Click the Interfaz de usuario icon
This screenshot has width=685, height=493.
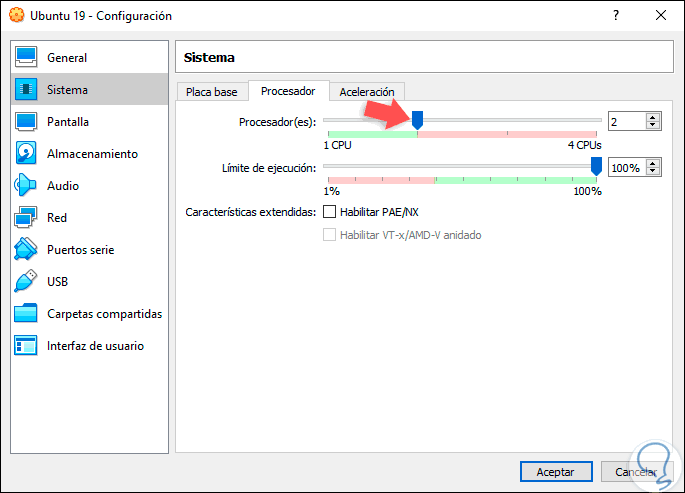pyautogui.click(x=26, y=345)
